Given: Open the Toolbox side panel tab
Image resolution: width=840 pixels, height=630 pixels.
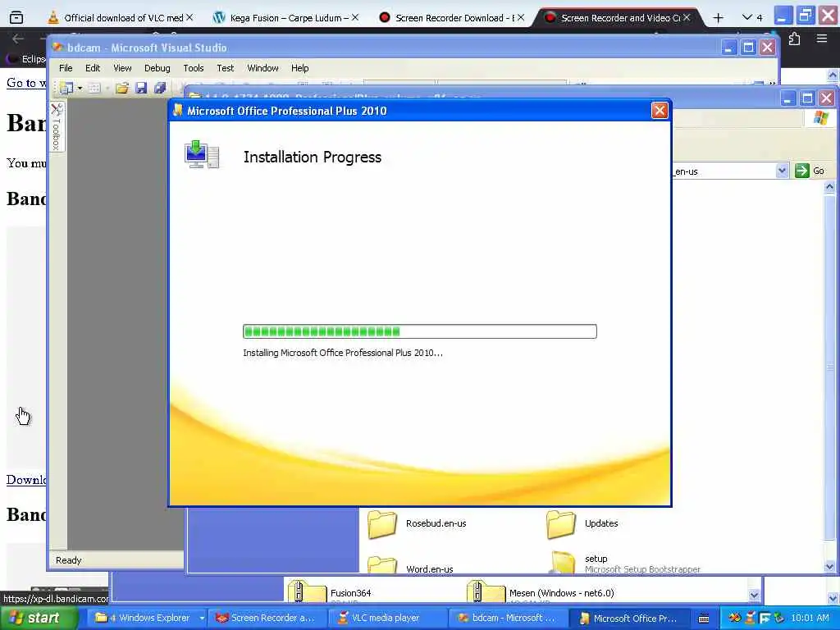Looking at the screenshot, I should coord(57,126).
